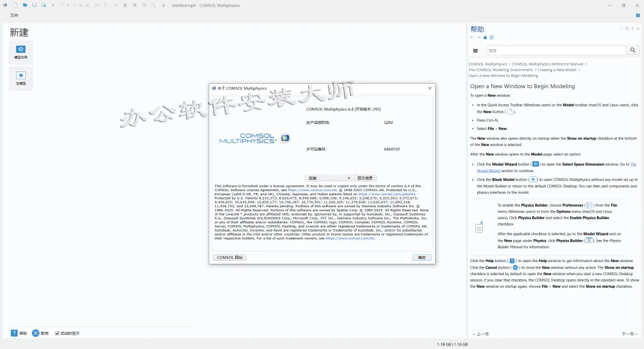Go to previous section 上一节 in Help
Screen dimensions: 644x349
481,334
